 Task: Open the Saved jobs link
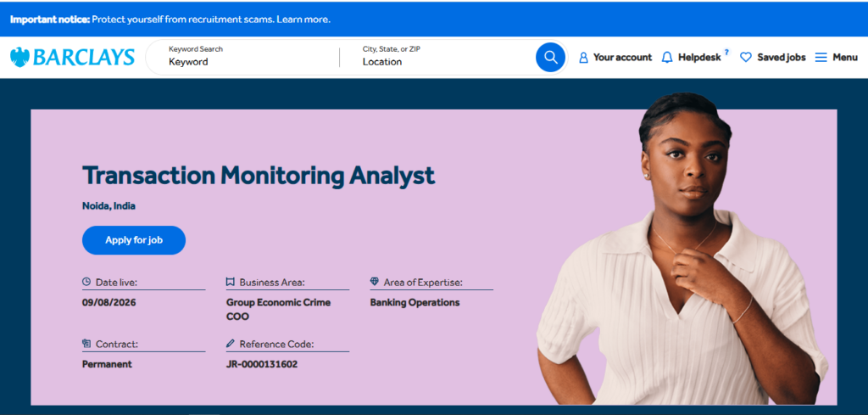tap(781, 57)
